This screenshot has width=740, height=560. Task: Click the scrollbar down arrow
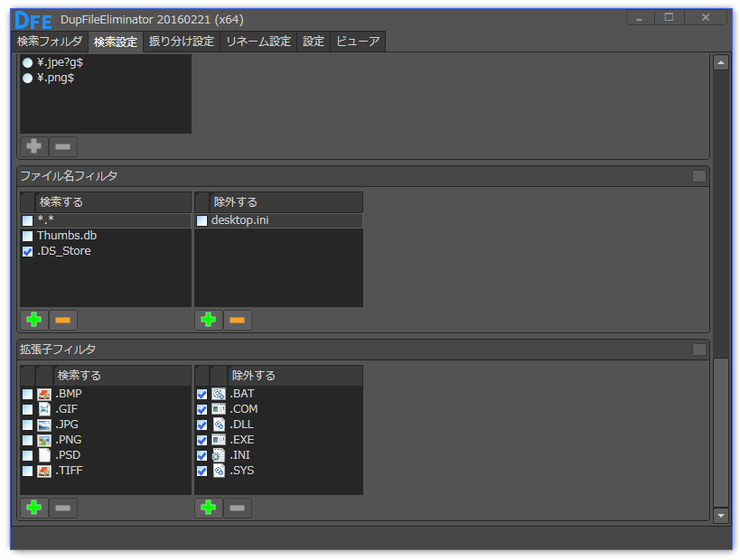pos(721,515)
